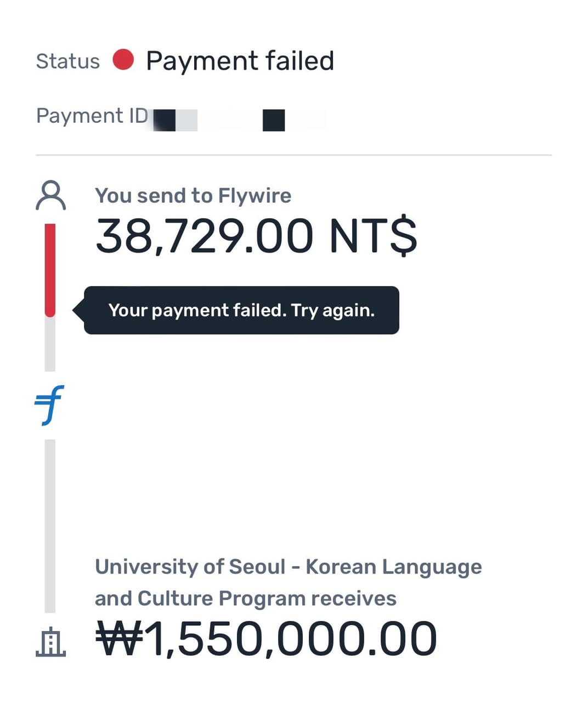Click the blue Flywire logo icon
The height and width of the screenshot is (702, 588).
click(x=49, y=405)
